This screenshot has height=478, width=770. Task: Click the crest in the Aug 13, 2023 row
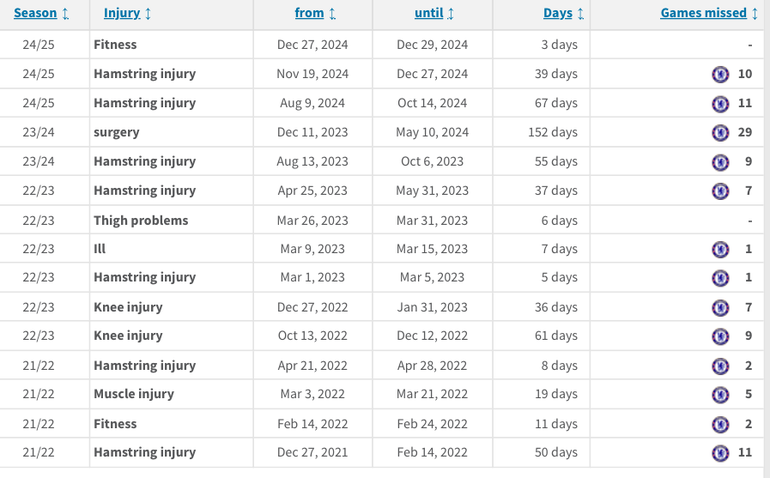click(720, 162)
